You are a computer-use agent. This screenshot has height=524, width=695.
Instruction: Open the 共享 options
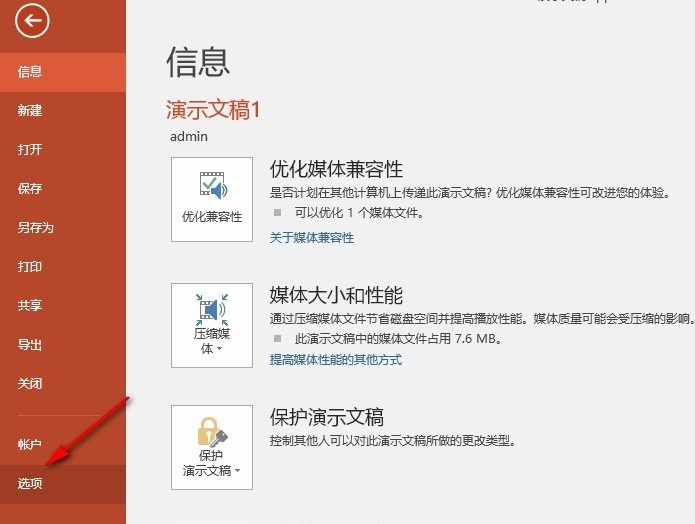point(30,306)
